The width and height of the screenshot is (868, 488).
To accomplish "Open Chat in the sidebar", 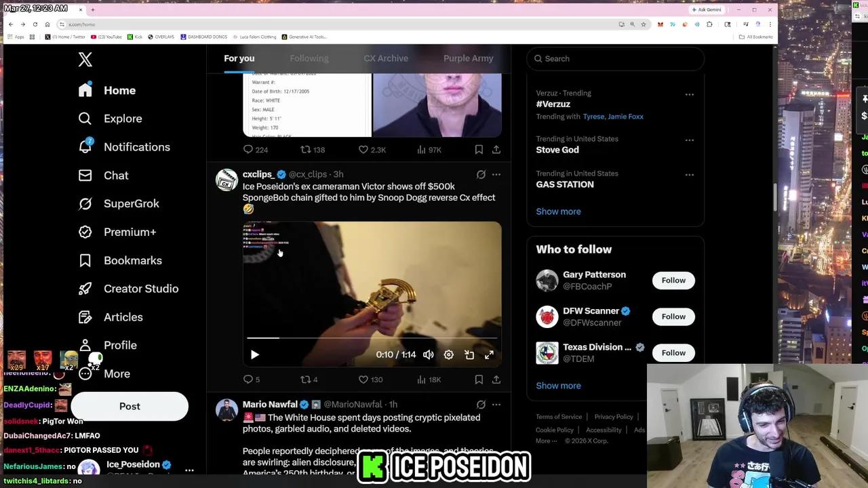I will 103,176.
